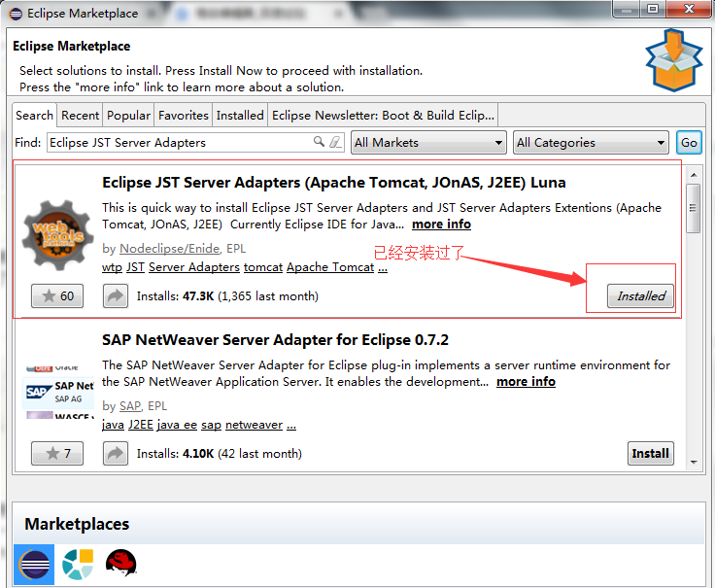Open the Nodeclipse/Enide author link

(x=170, y=249)
